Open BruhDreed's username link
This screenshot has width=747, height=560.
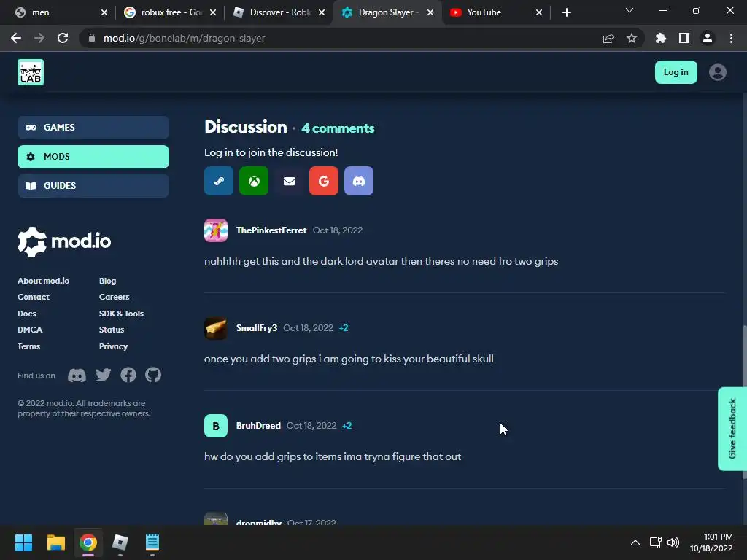click(258, 426)
